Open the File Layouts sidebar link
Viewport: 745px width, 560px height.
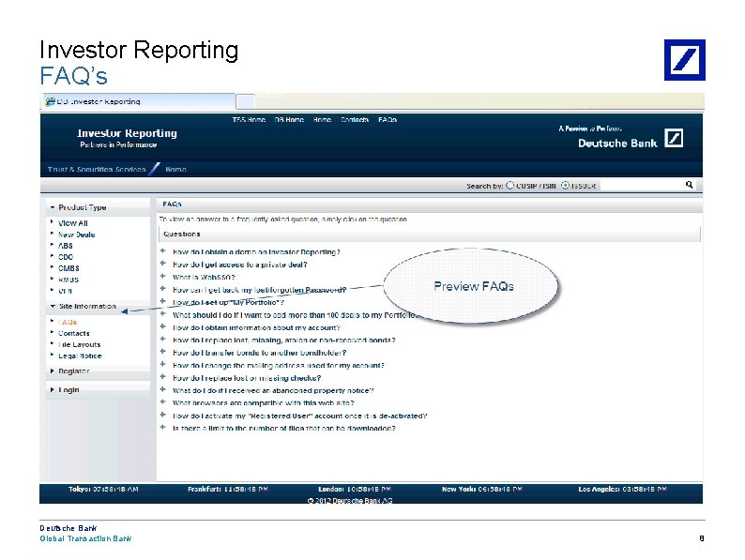click(80, 344)
